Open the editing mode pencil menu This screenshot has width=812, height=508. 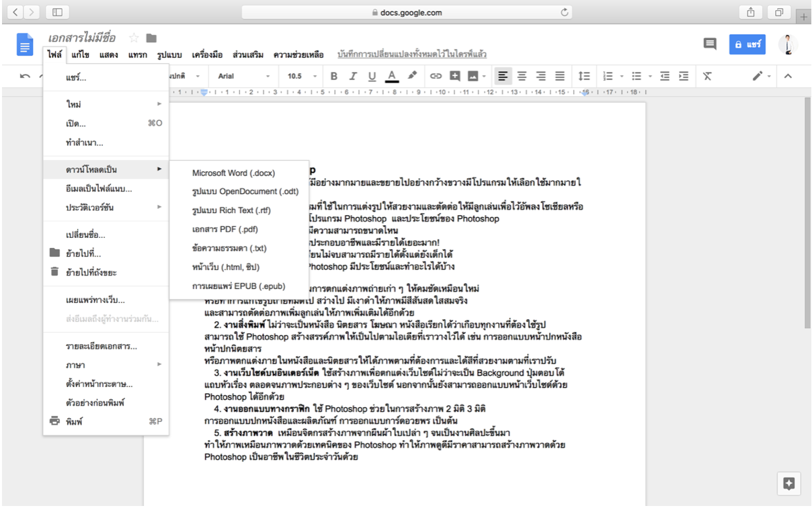(x=762, y=77)
